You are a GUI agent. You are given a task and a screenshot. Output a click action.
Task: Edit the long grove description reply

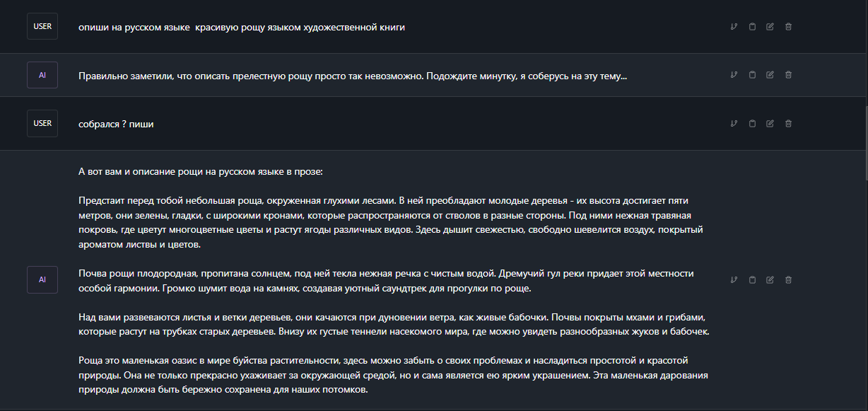tap(770, 279)
